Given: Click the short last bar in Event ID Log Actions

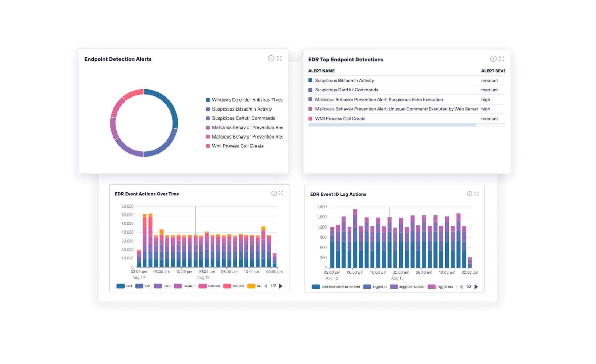Looking at the screenshot, I should (x=470, y=262).
